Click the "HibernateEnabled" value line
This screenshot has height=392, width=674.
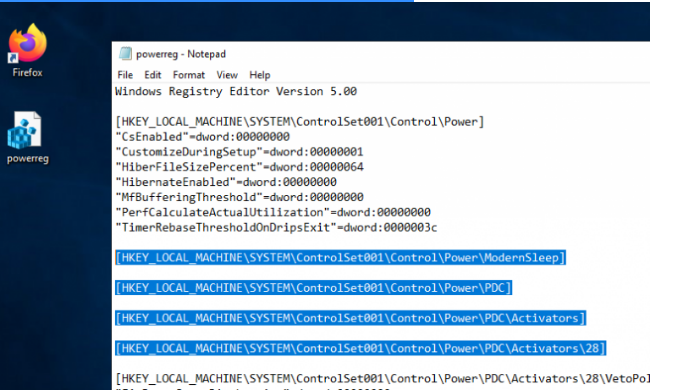click(226, 182)
